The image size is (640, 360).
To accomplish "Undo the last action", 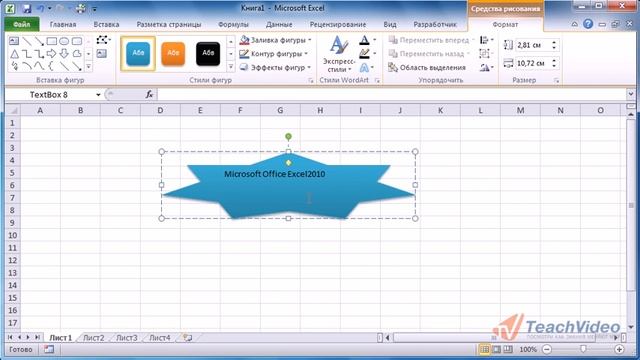I will (41, 8).
